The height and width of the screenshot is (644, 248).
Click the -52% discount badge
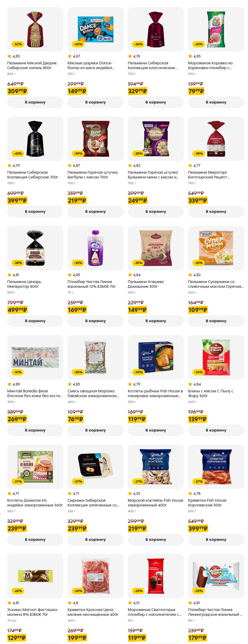point(18,44)
